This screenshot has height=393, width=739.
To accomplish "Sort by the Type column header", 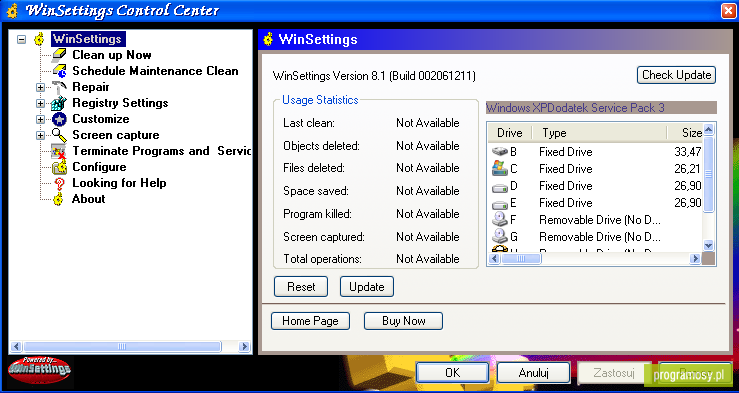I will (599, 133).
